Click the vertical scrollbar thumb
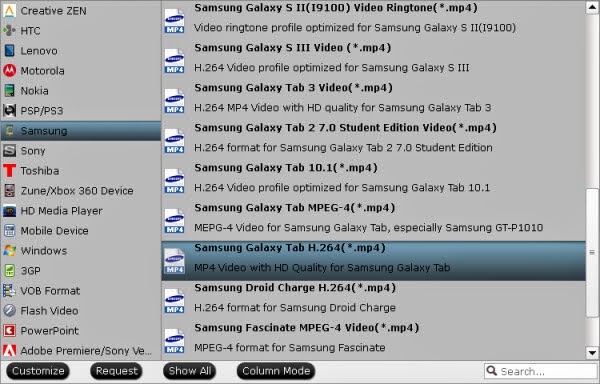This screenshot has width=600, height=384. click(592, 252)
